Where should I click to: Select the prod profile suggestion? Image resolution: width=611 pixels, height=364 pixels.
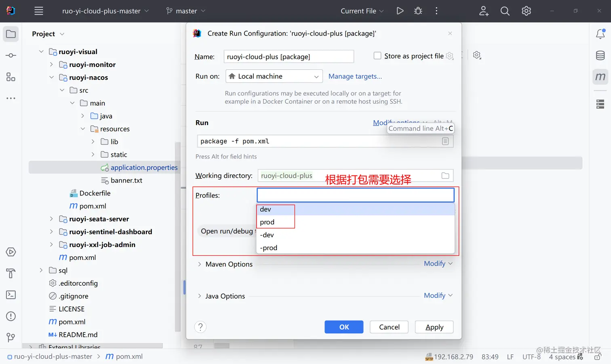pos(356,222)
